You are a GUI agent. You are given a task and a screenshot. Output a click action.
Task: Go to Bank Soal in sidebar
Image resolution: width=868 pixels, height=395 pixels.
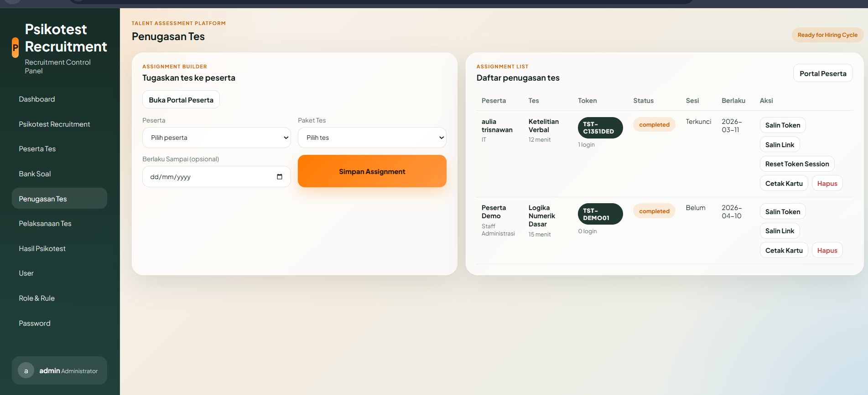(35, 174)
